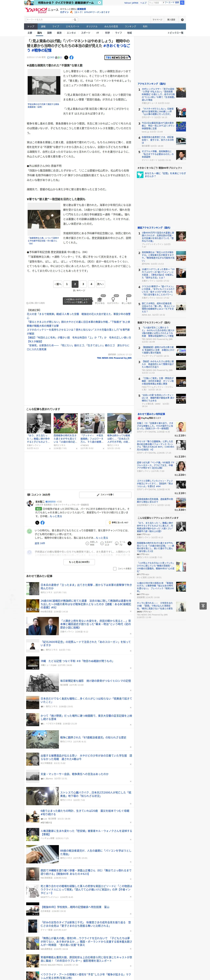Expand the 返信 16件 replies

point(40,543)
